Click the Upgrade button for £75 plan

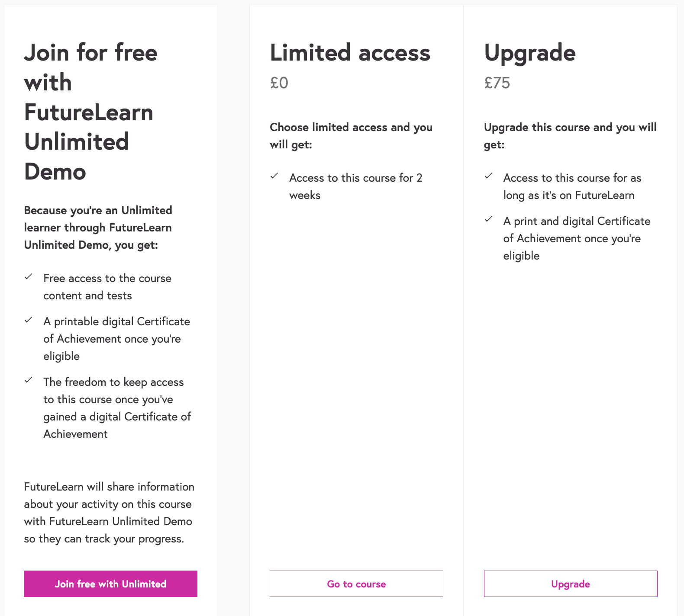[570, 584]
